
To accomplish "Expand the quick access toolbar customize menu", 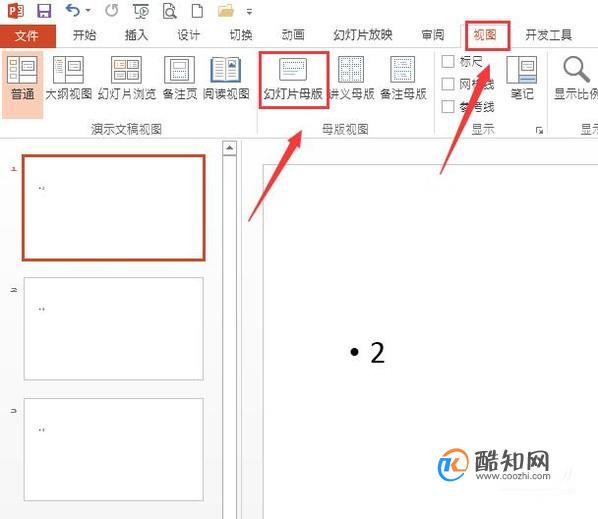I will pyautogui.click(x=249, y=12).
